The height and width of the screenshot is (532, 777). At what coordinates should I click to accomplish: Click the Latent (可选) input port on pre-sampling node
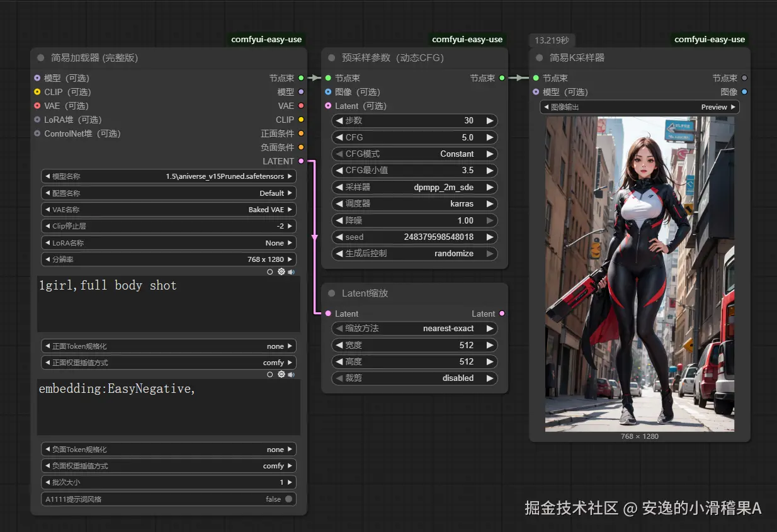click(x=328, y=106)
